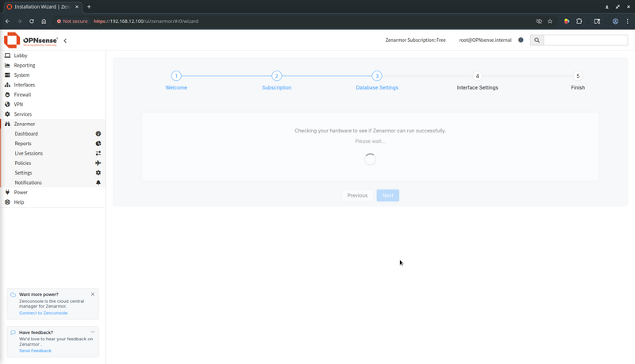
Task: Minimize the Have feedback card
Action: 93,332
